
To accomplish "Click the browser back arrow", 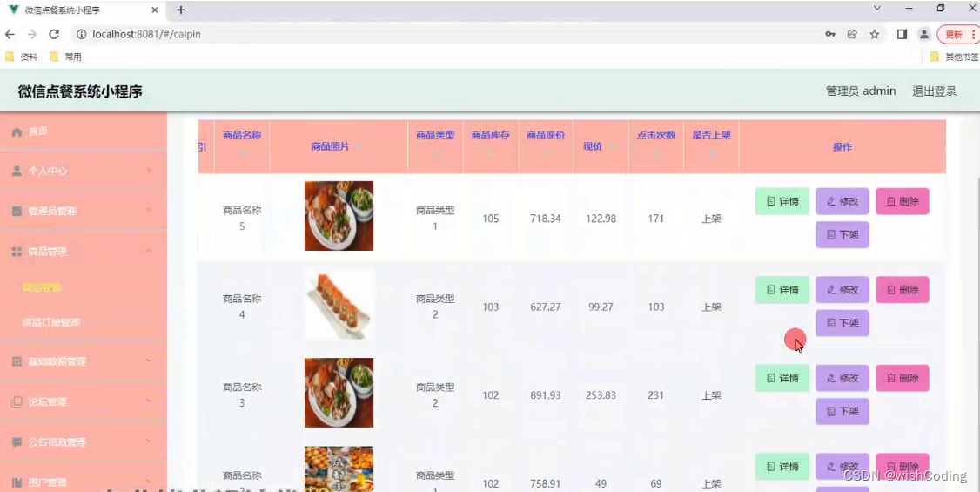I will click(10, 34).
